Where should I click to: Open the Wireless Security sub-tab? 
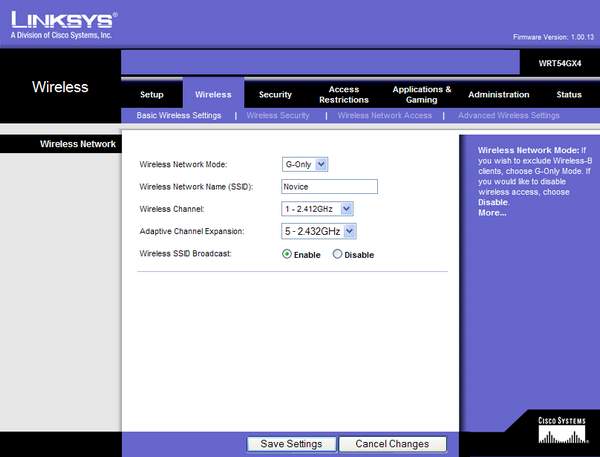277,116
